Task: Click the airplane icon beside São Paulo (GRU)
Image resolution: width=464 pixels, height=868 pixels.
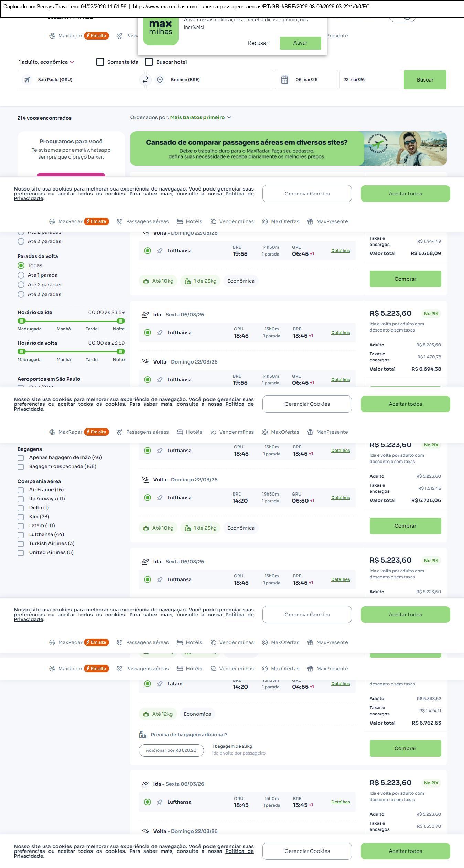Action: pos(27,80)
